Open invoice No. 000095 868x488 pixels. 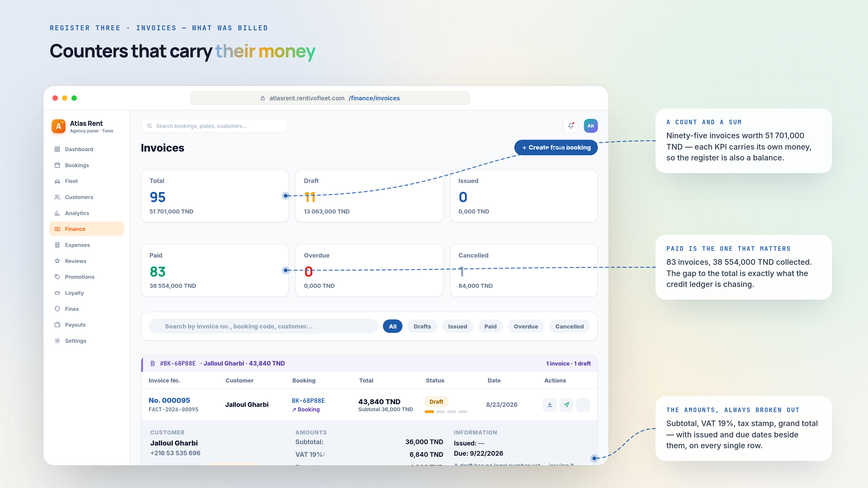[169, 400]
